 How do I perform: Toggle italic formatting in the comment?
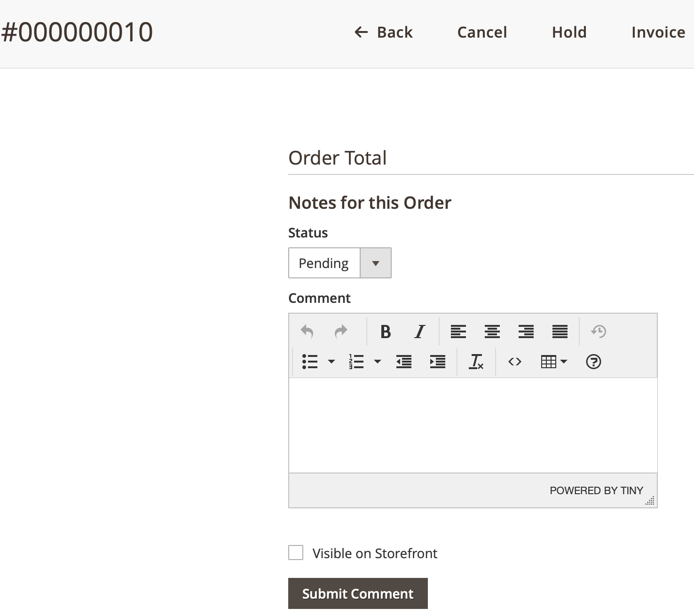tap(419, 332)
